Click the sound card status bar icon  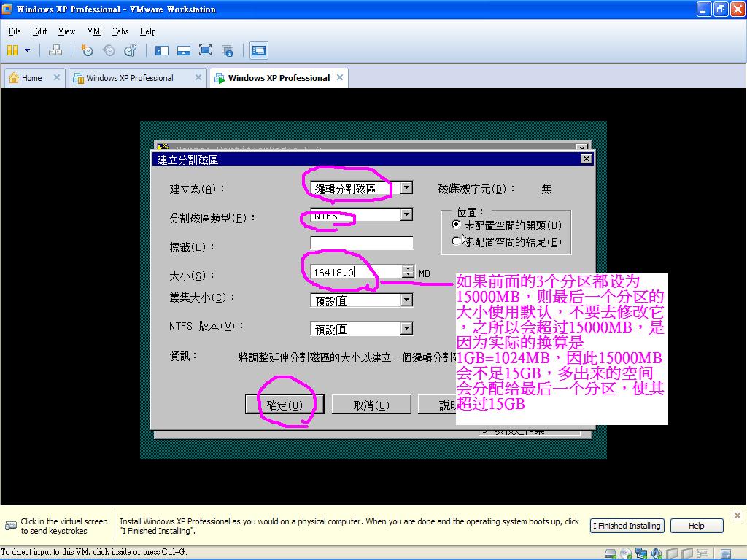coord(657,553)
